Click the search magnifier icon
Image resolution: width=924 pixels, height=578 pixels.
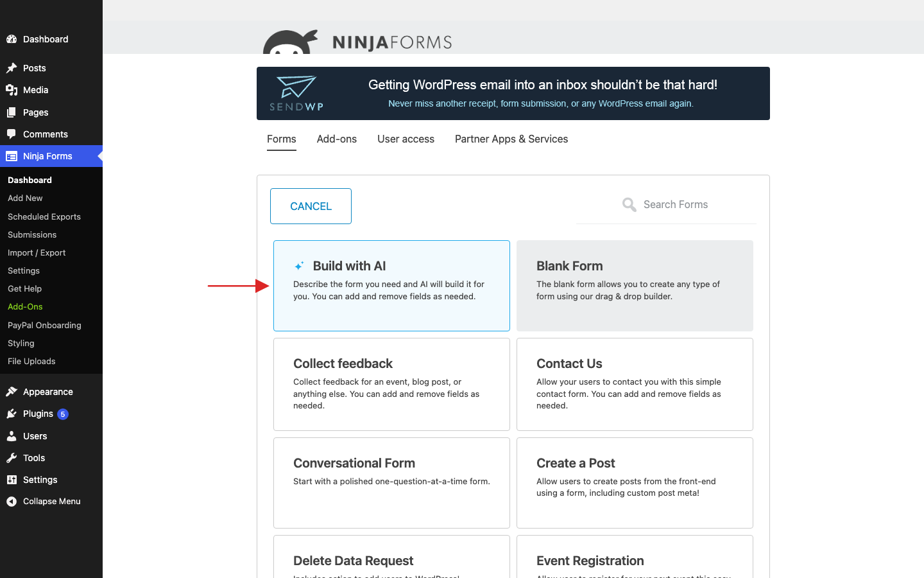tap(629, 205)
